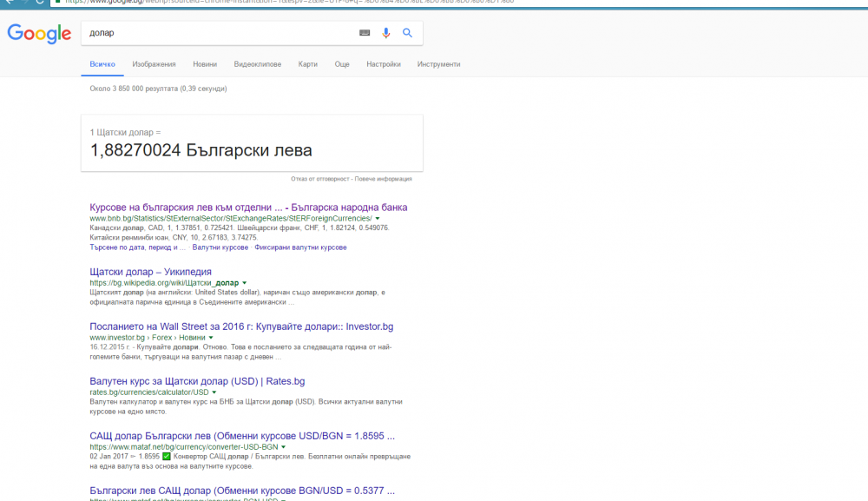Viewport: 868px width, 501px height.
Task: Open the "САЩ долар Български лев" USD/BGN result
Action: 242,436
